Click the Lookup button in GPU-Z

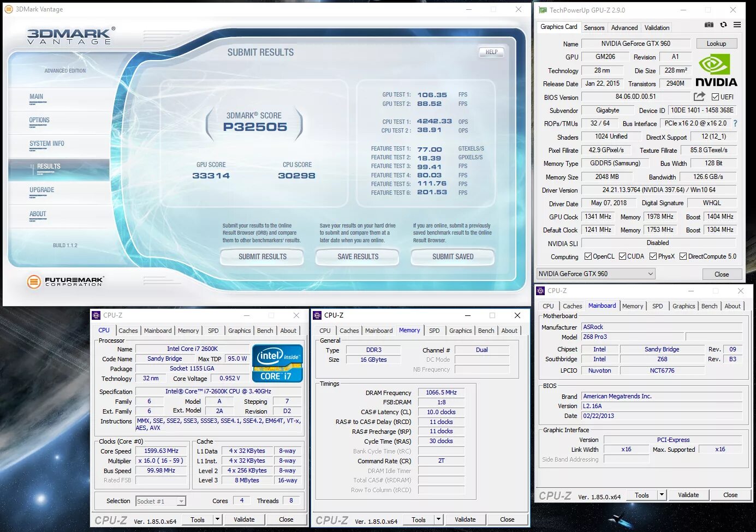pyautogui.click(x=716, y=44)
